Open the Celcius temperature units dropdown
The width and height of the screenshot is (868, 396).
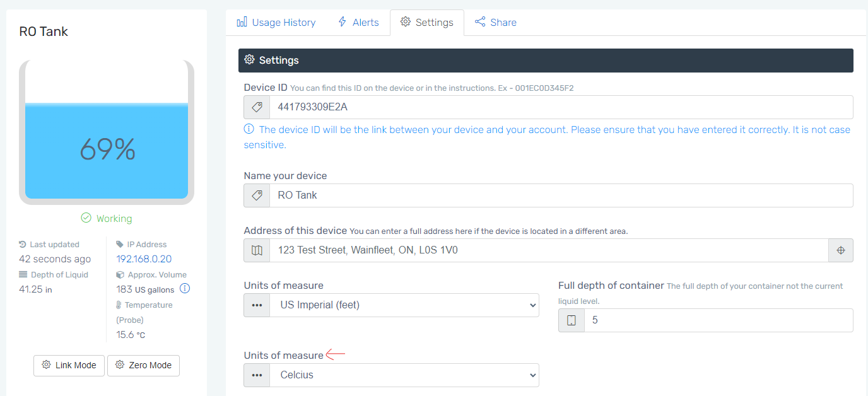click(404, 375)
